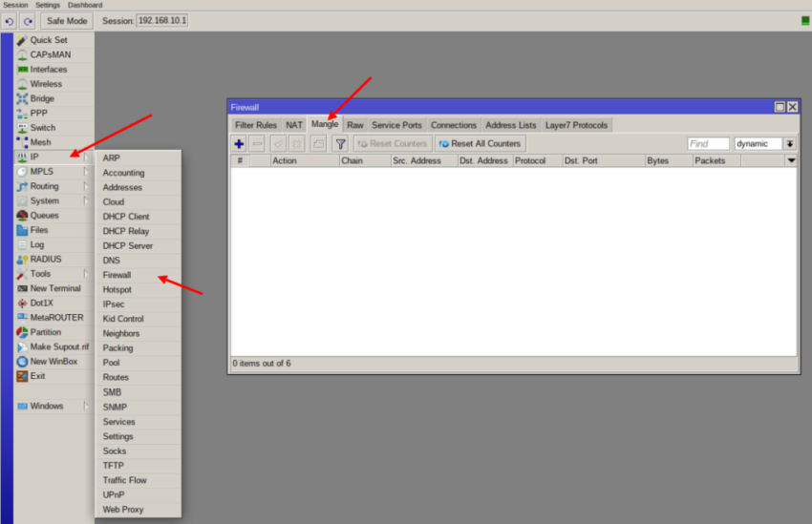Open the Dashboard menu
This screenshot has height=524, width=812.
[x=85, y=5]
